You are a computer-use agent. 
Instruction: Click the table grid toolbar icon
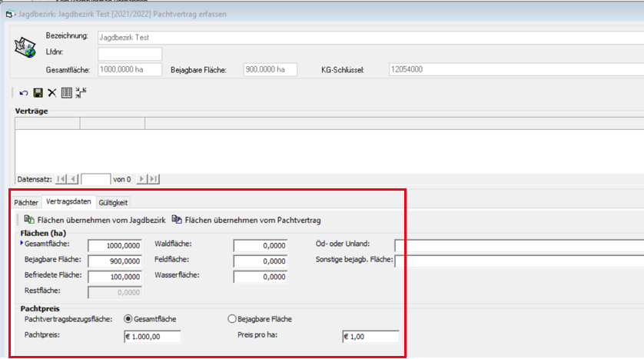click(x=66, y=92)
